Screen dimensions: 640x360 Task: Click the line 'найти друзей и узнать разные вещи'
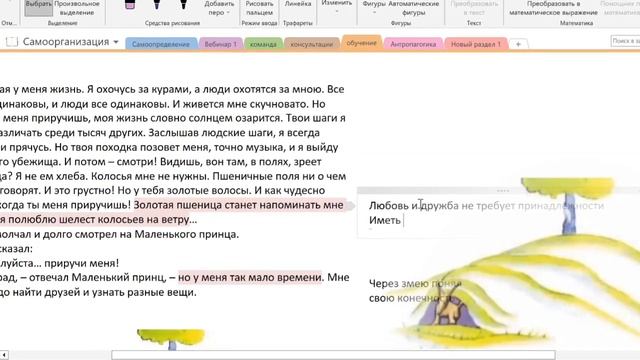click(103, 292)
